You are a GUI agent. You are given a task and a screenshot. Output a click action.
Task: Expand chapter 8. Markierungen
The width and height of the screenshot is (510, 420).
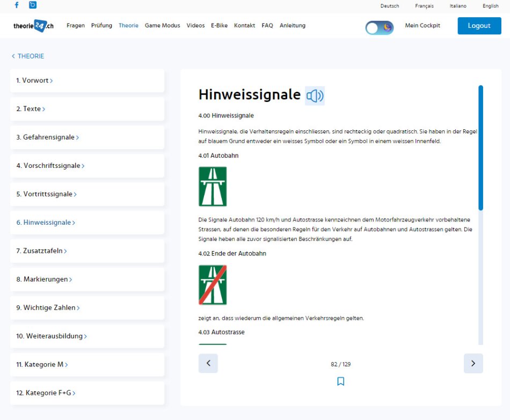point(87,279)
